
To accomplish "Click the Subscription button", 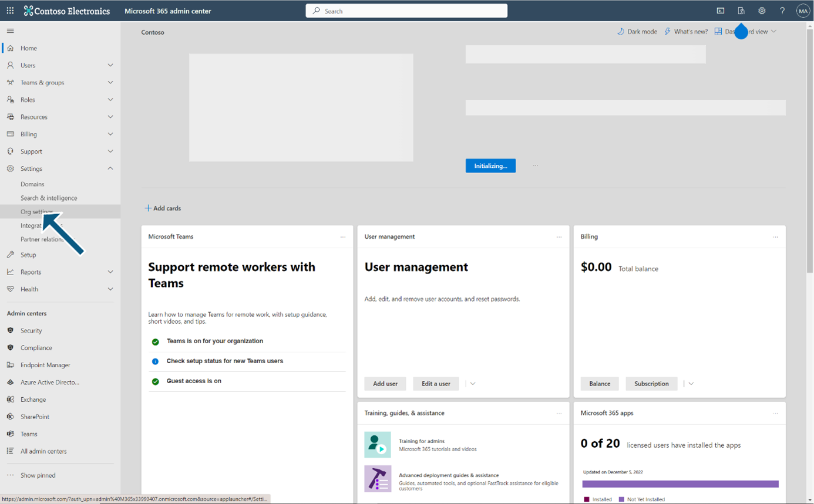I will coord(651,384).
